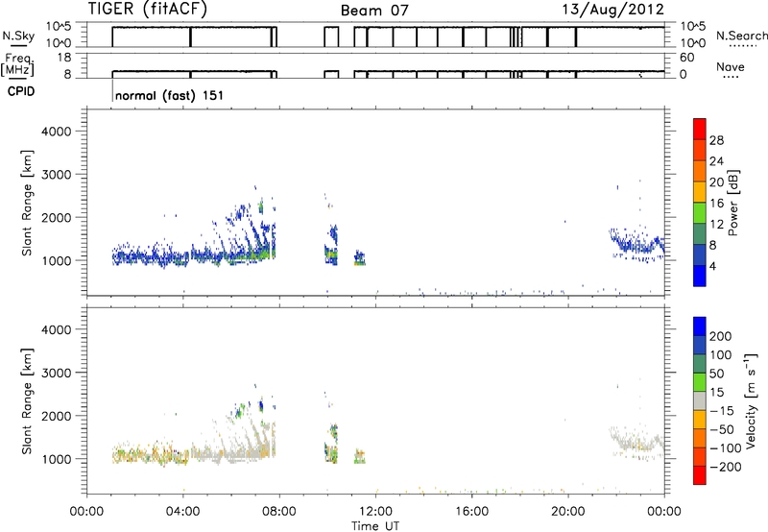Click the date '13/Aug/2012'

[612, 9]
